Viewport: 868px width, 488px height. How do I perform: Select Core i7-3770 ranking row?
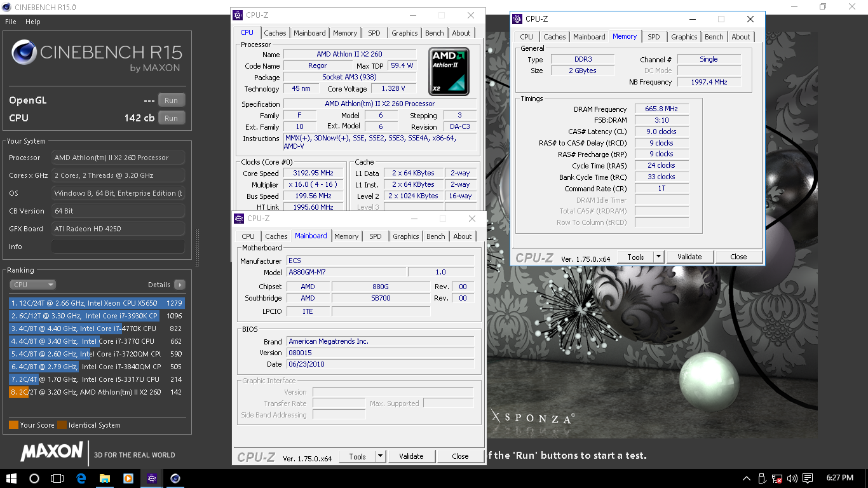click(97, 341)
